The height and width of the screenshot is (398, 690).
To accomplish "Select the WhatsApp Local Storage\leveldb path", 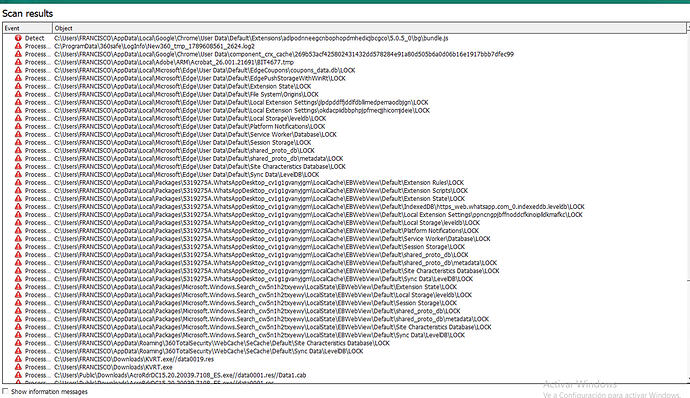I will point(267,222).
